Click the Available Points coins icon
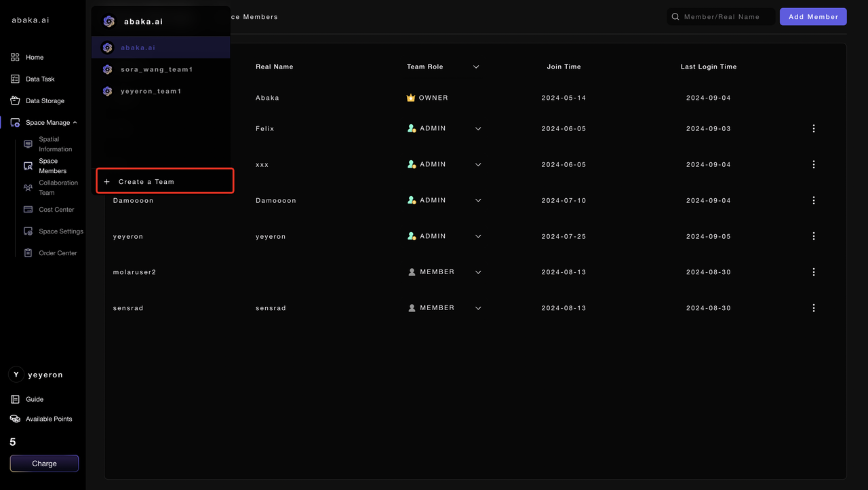The width and height of the screenshot is (868, 490). point(15,419)
